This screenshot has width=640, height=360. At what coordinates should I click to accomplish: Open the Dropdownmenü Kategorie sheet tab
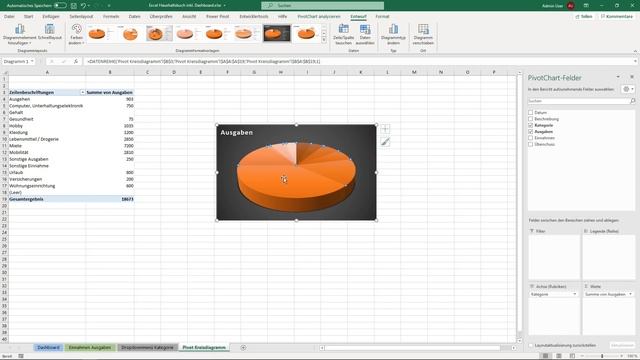coord(147,347)
